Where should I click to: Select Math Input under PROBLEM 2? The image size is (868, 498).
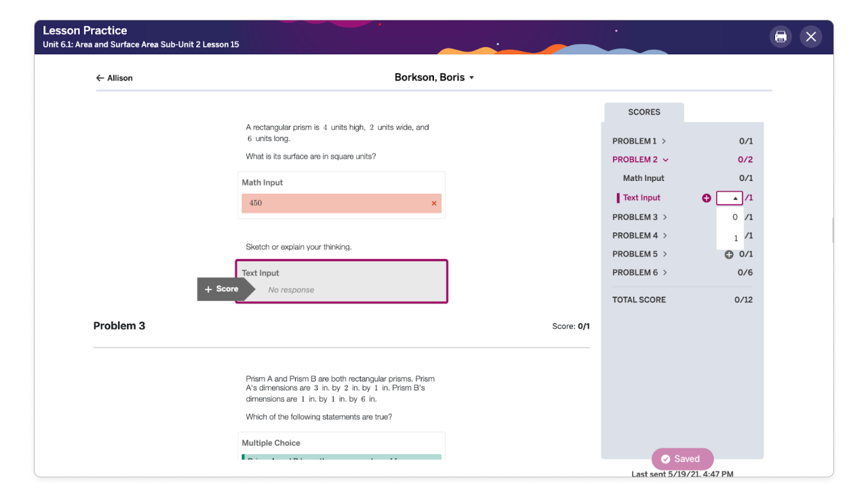pyautogui.click(x=644, y=178)
